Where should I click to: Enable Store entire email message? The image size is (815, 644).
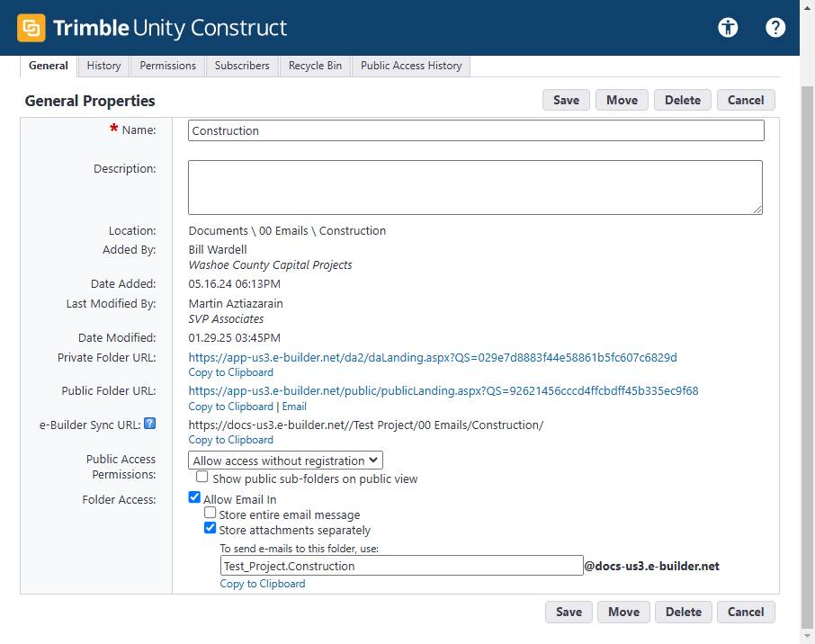click(x=210, y=513)
